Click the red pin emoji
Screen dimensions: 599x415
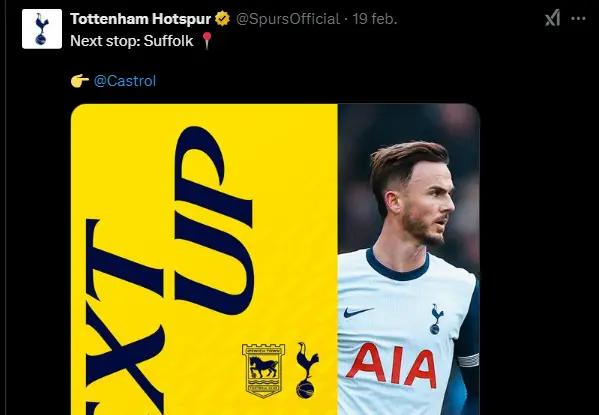pyautogui.click(x=207, y=40)
